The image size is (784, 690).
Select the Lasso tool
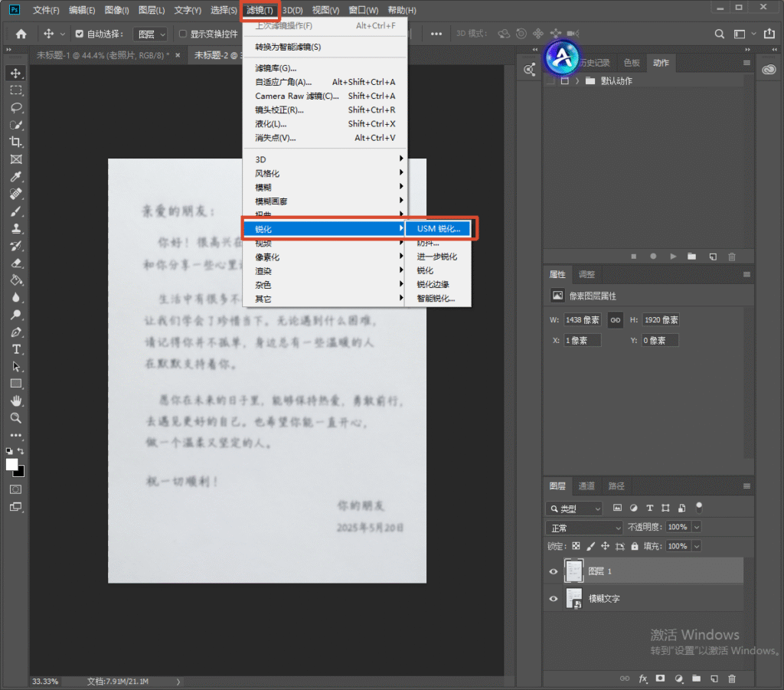16,107
